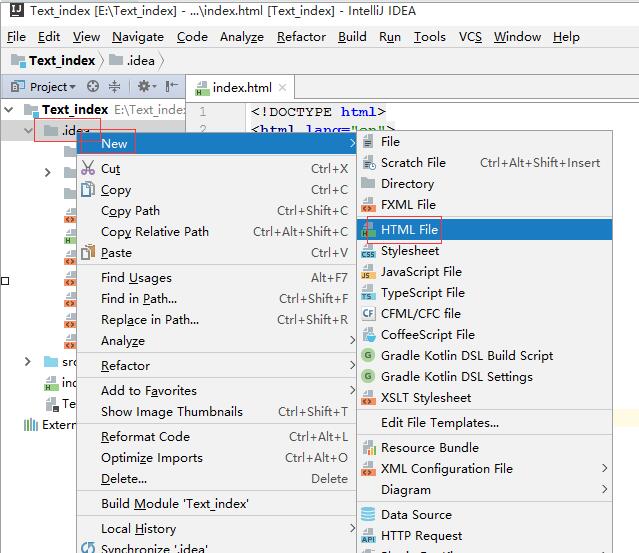Click the FXML File icon
Viewport: 639px width, 553px height.
[368, 205]
